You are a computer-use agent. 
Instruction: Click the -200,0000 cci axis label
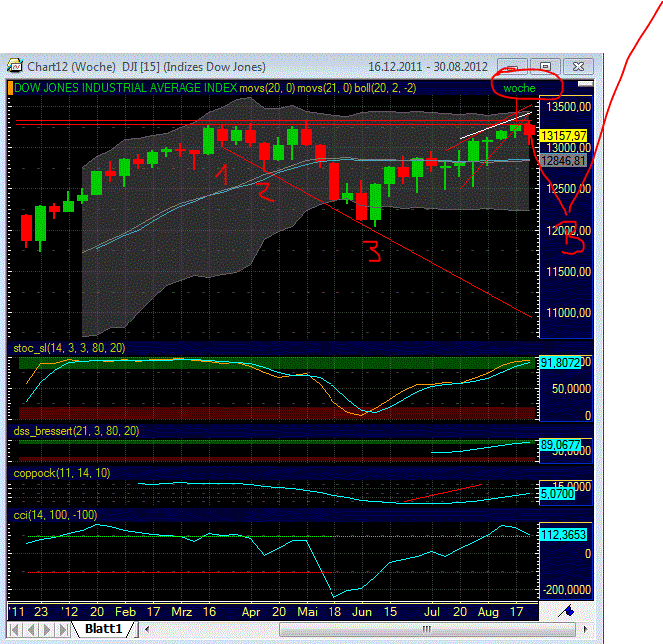click(x=567, y=590)
